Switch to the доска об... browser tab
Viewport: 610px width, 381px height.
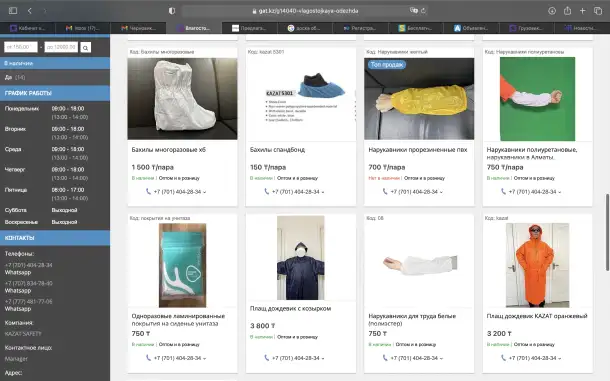(x=305, y=28)
